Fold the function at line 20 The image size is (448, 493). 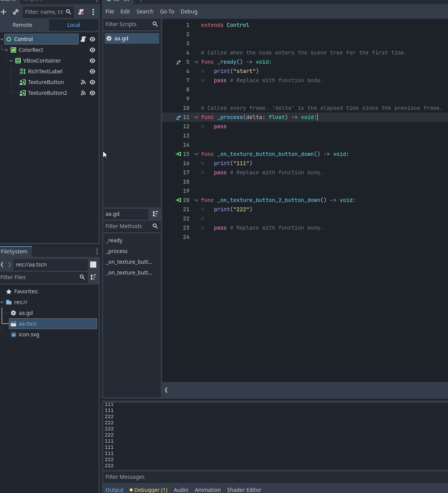(x=196, y=200)
